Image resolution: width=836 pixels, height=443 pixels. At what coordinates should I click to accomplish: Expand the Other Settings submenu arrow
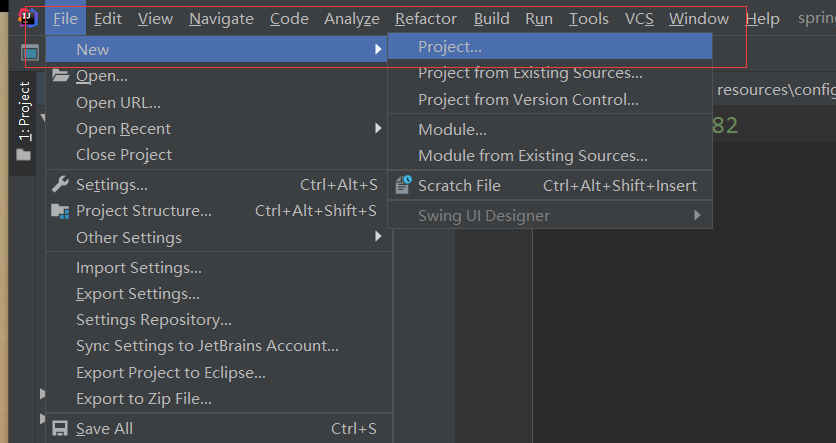(x=378, y=237)
